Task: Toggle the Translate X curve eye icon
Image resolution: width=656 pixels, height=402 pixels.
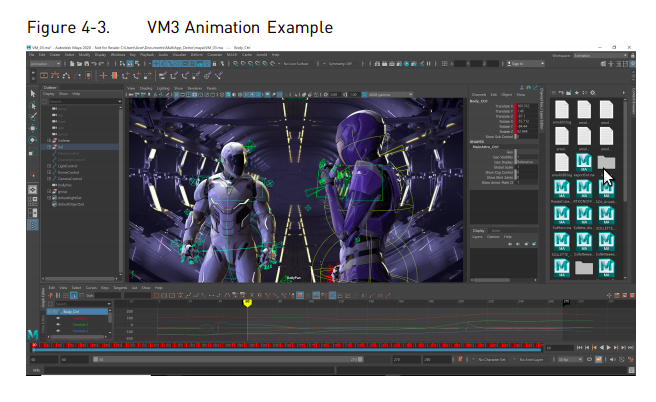Action: coord(58,318)
